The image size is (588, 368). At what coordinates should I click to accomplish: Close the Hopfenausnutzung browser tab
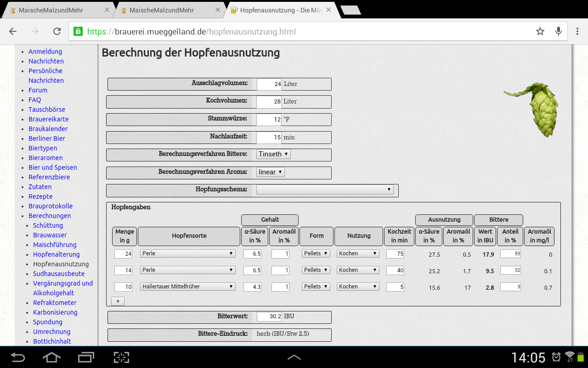tap(328, 10)
